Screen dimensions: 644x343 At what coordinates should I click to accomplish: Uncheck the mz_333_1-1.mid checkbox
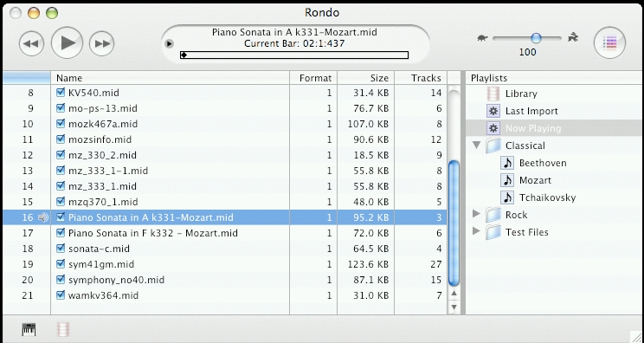61,171
